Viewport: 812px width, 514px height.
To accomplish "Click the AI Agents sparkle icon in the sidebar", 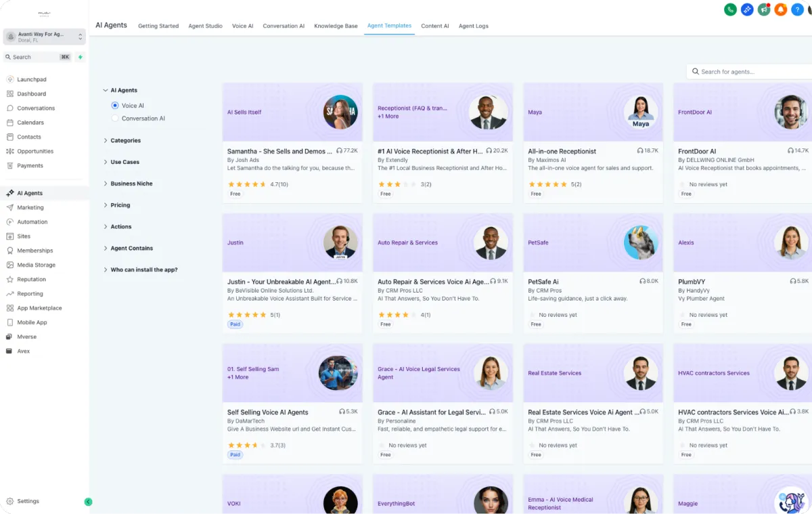I will (10, 193).
